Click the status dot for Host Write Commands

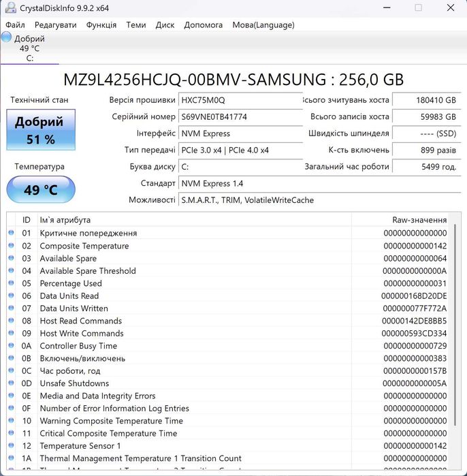pos(11,333)
